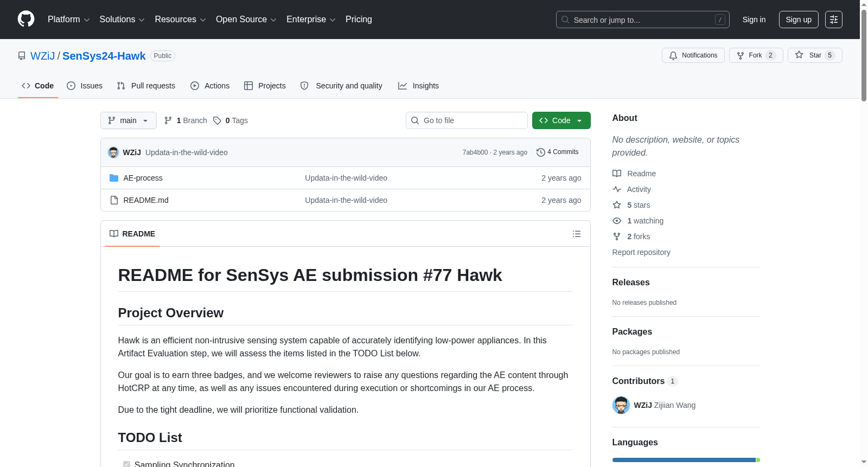Toggle the Sampling Synchronization checkbox
This screenshot has width=868, height=467.
(126, 464)
